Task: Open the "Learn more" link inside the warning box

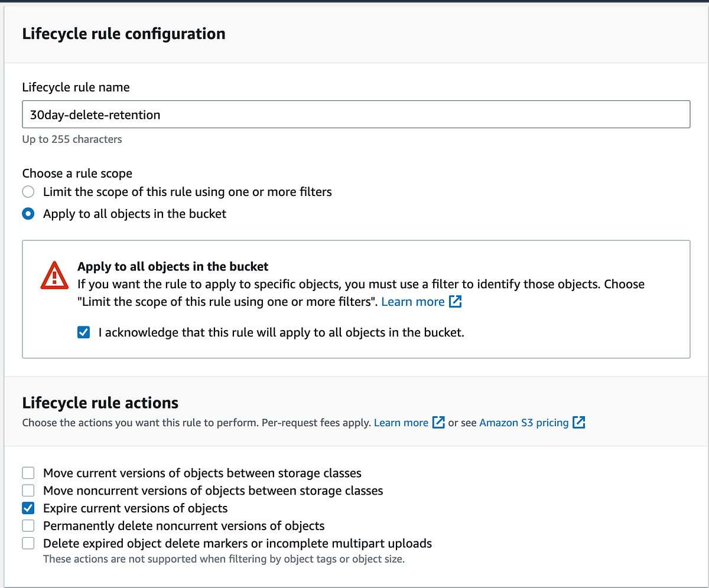Action: point(413,301)
